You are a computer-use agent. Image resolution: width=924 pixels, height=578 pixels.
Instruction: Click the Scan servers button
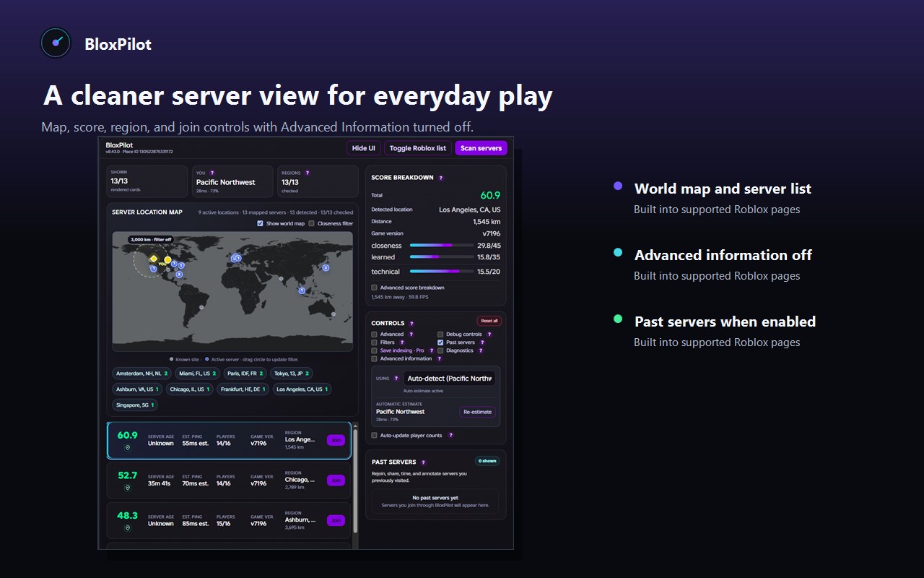481,148
